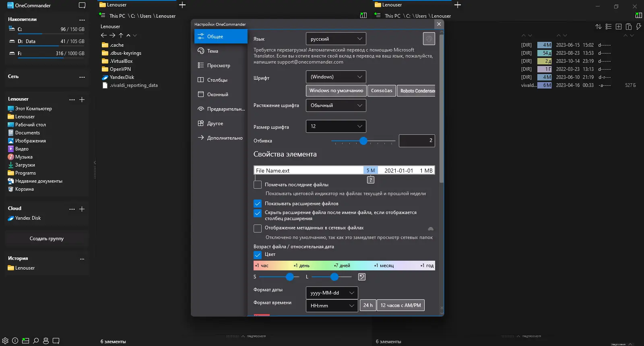Screen dimensions: 644x346
Task: Click the clipboard paste icon
Action: tap(628, 27)
